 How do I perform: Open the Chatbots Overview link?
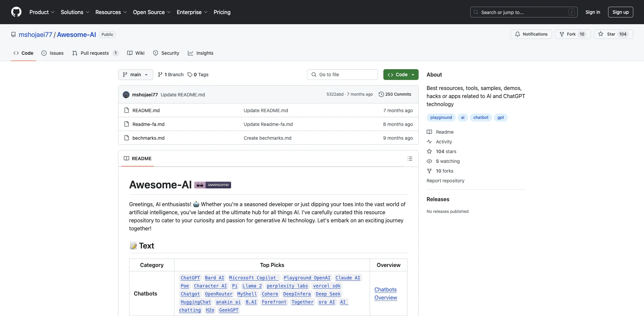[386, 294]
